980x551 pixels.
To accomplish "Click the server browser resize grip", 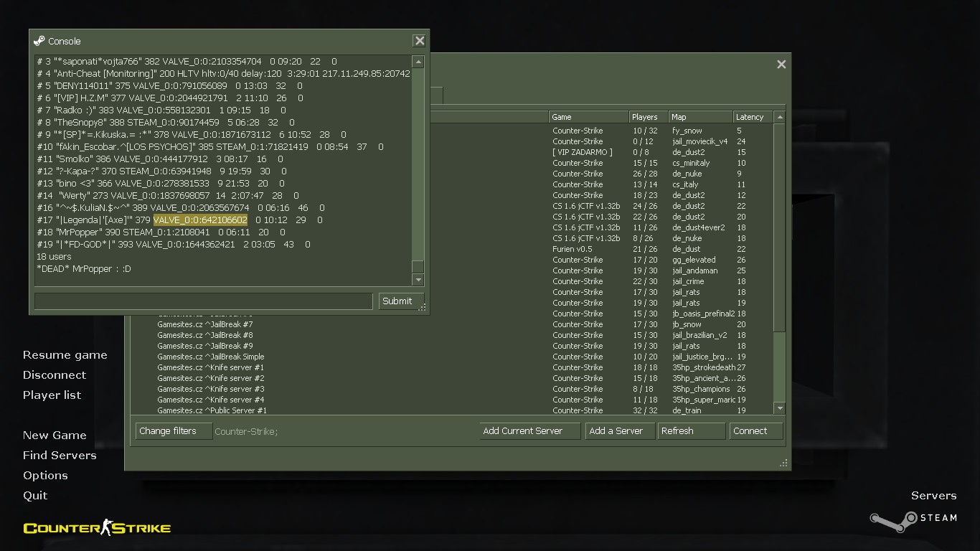I will pyautogui.click(x=783, y=463).
